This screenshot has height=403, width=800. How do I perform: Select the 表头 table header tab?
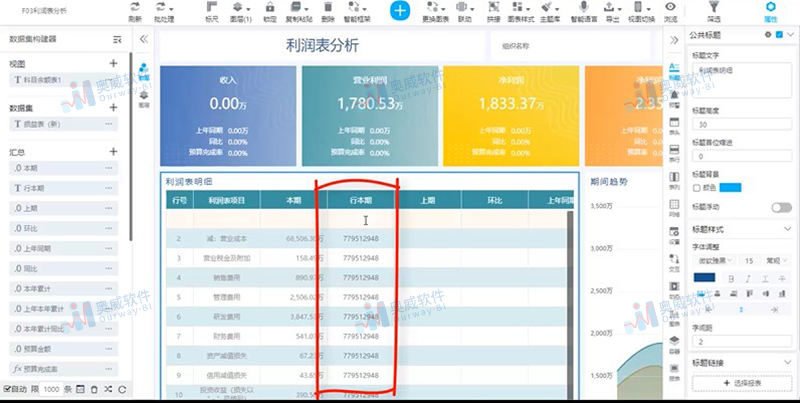674,125
